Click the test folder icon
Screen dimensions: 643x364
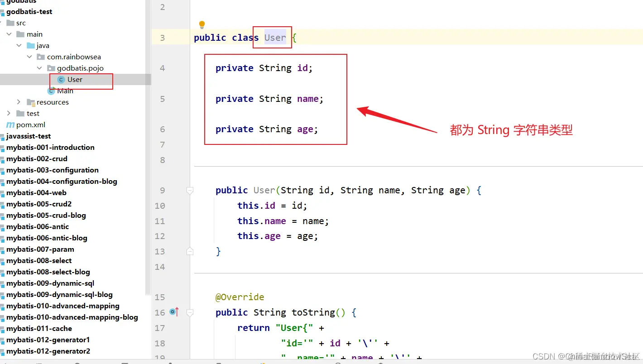point(20,113)
